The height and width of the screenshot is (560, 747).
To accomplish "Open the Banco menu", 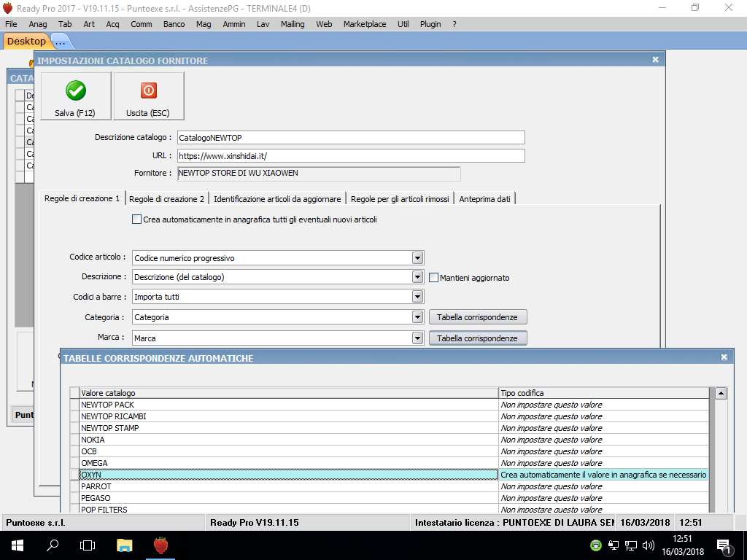I will point(174,24).
